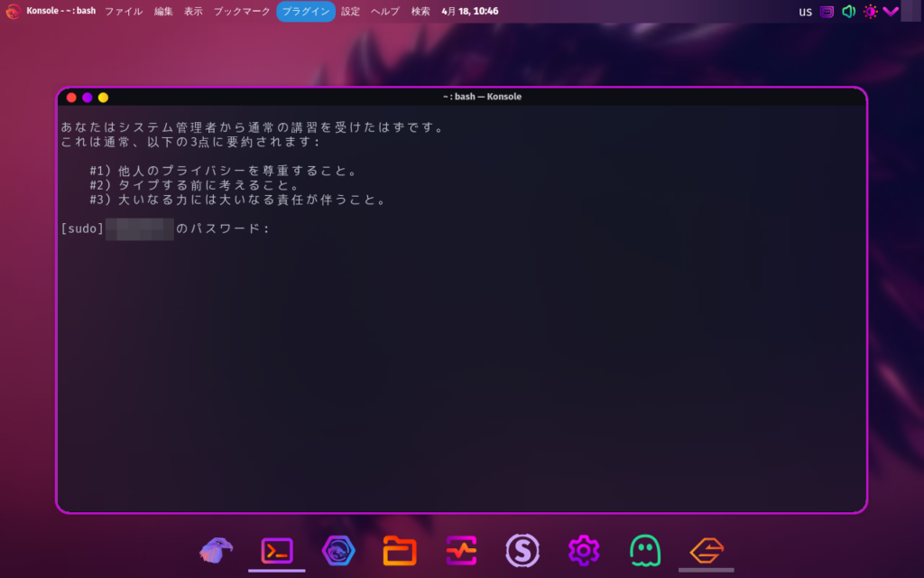Open the orange hexagon app in dock
Screen dimensions: 924x578
pos(706,549)
